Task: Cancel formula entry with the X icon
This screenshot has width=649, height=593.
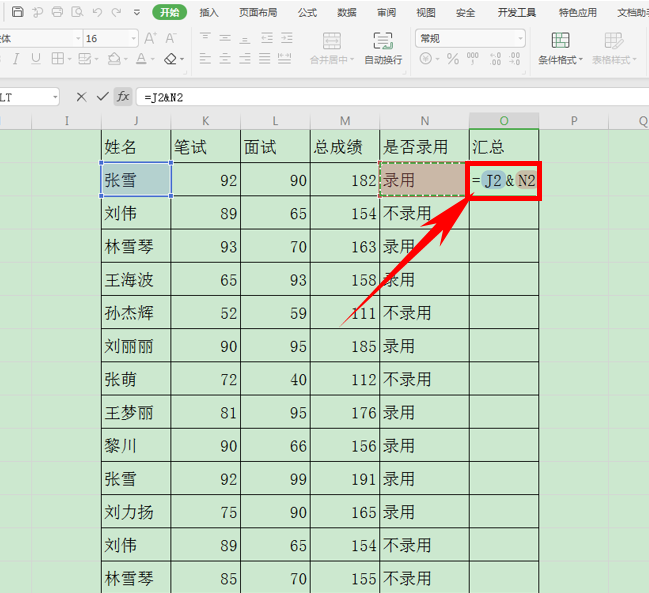Action: pyautogui.click(x=82, y=97)
